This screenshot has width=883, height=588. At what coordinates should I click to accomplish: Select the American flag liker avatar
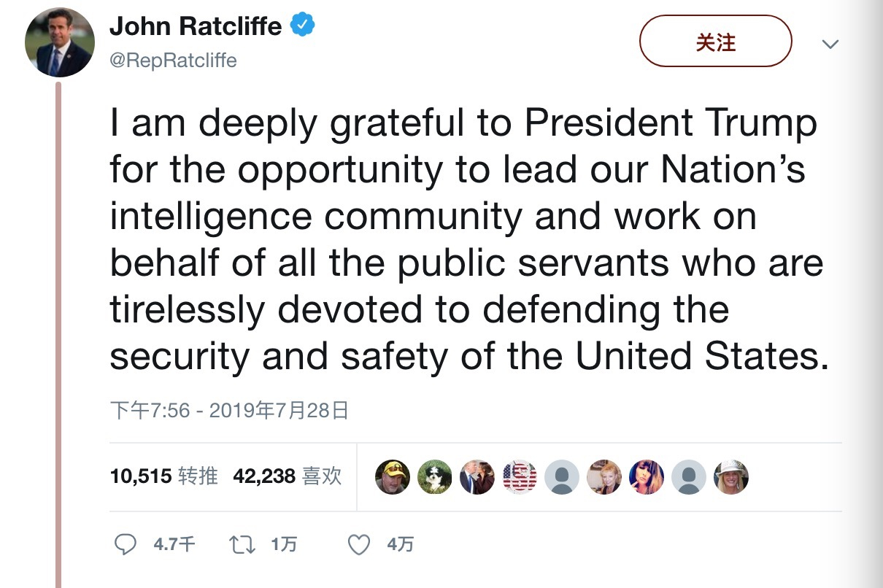[x=520, y=478]
